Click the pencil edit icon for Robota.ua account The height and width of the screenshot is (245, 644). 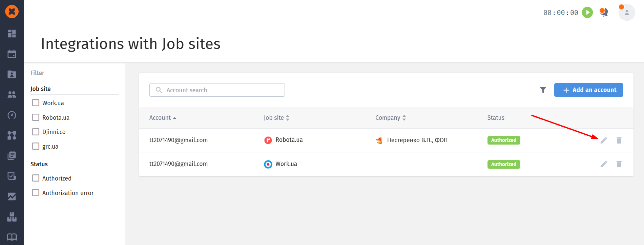click(604, 140)
